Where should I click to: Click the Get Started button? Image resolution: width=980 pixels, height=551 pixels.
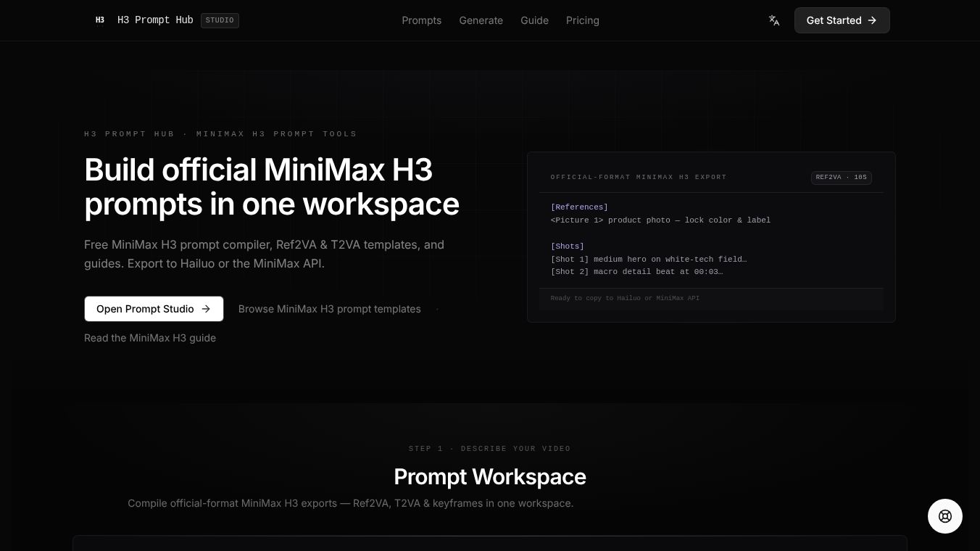pos(842,20)
